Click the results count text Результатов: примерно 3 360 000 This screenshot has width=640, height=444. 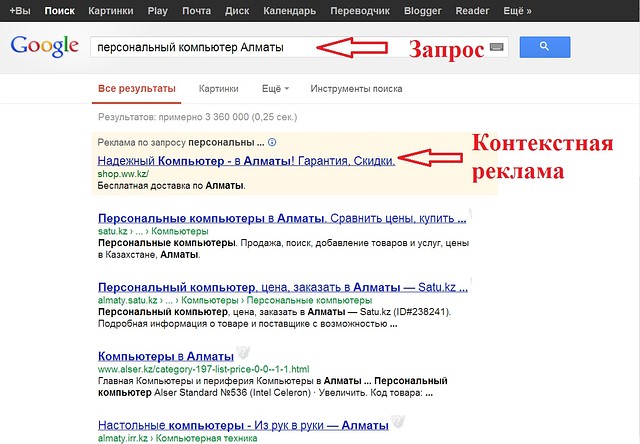[198, 117]
